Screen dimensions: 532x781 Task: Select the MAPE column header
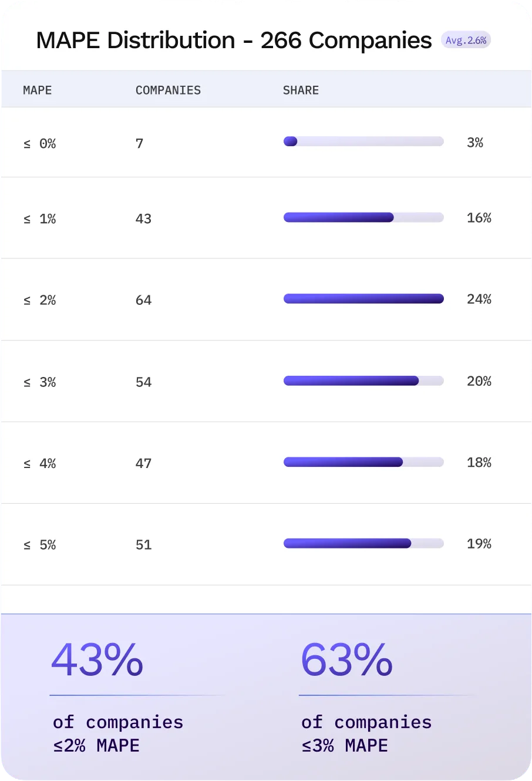tap(38, 90)
